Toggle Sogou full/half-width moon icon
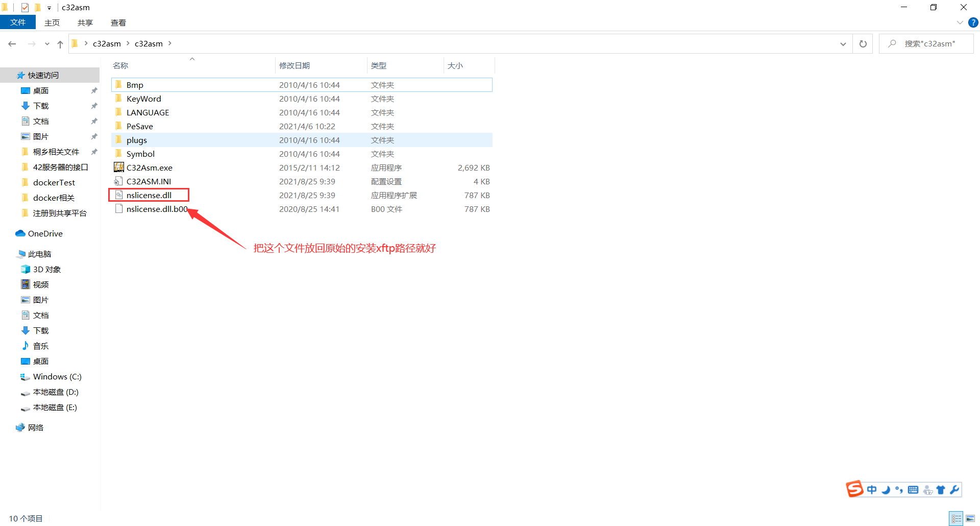 pyautogui.click(x=886, y=490)
